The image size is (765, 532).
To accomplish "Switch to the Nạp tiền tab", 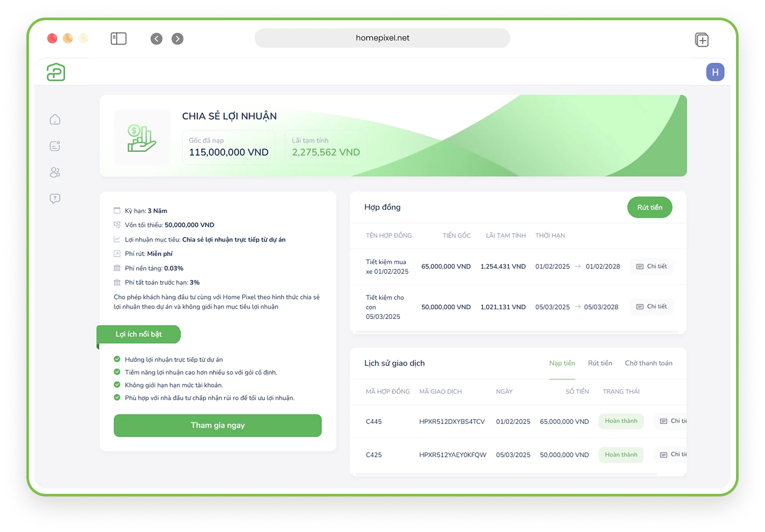I will 562,363.
